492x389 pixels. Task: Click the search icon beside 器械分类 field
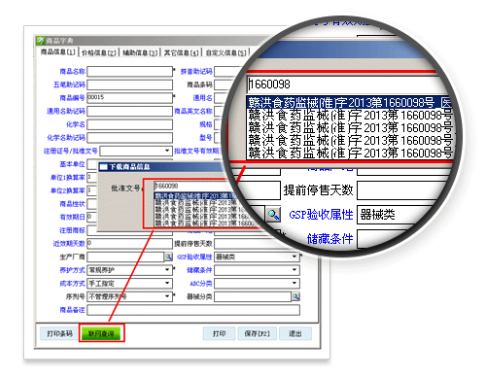pyautogui.click(x=296, y=296)
